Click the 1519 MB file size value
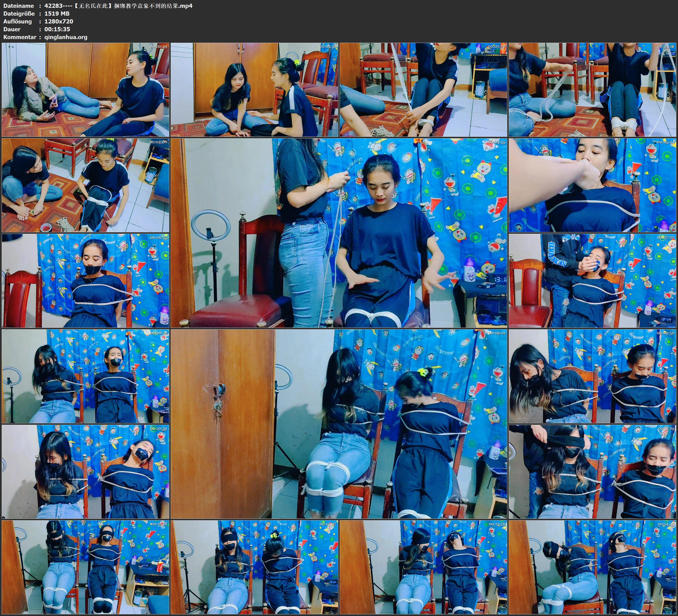Image resolution: width=678 pixels, height=616 pixels. (57, 13)
